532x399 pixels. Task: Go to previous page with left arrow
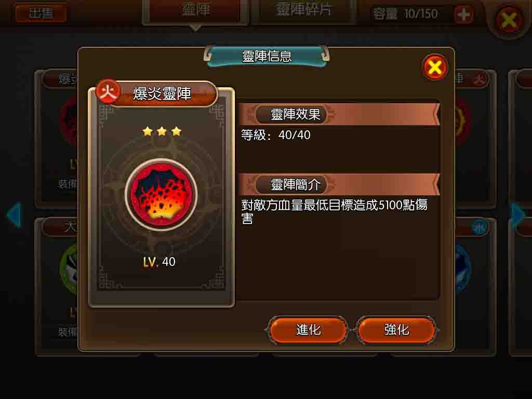(14, 215)
